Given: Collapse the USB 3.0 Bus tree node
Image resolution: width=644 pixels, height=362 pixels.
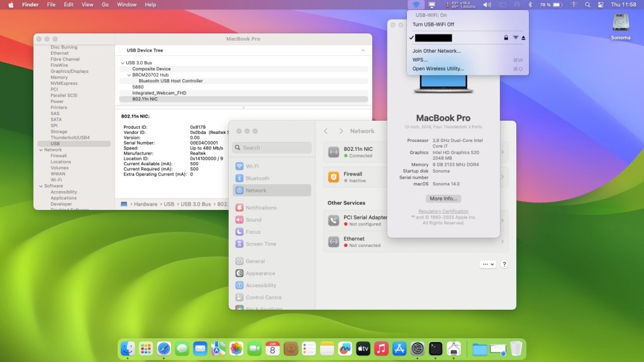Looking at the screenshot, I should (123, 63).
